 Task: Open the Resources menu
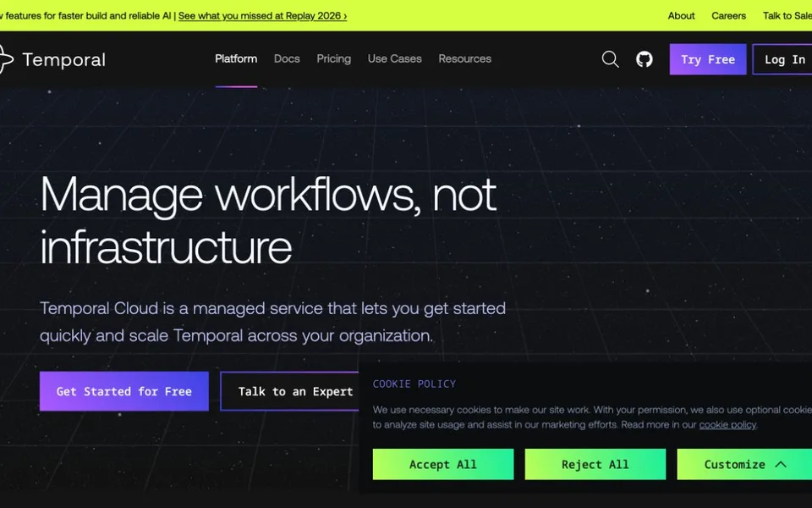tap(465, 58)
